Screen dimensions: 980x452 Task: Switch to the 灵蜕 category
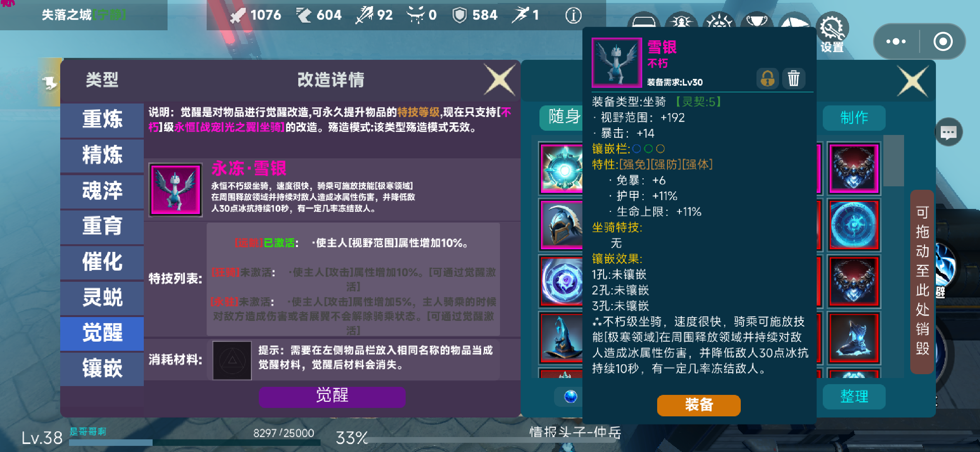(x=102, y=297)
